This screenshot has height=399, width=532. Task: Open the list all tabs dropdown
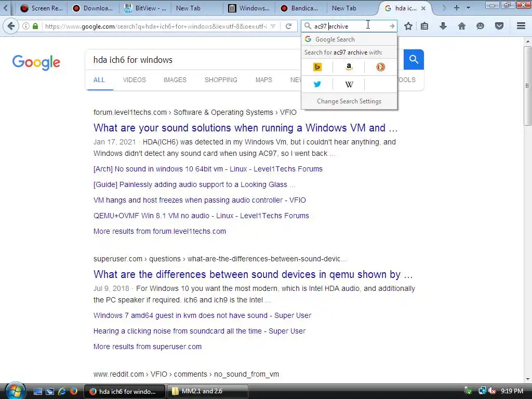tap(469, 8)
